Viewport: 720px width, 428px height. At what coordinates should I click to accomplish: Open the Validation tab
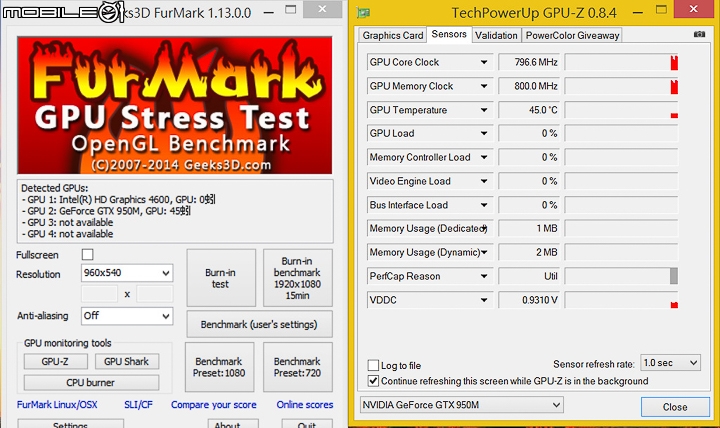pyautogui.click(x=496, y=35)
